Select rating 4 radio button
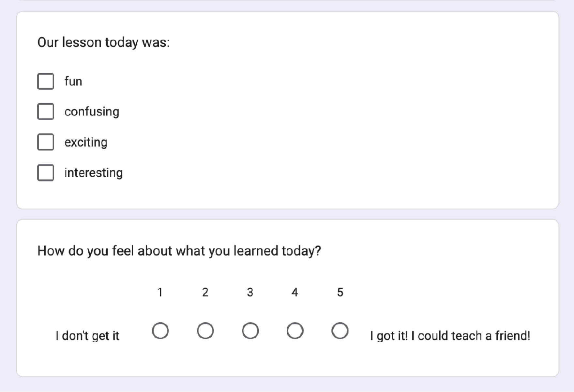This screenshot has width=574, height=392. point(295,331)
